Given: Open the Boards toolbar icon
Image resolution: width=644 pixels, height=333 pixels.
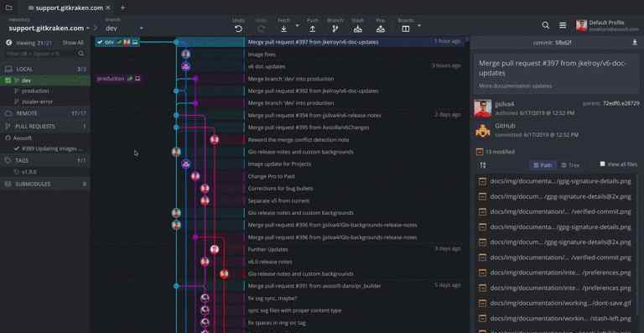Looking at the screenshot, I should [405, 29].
